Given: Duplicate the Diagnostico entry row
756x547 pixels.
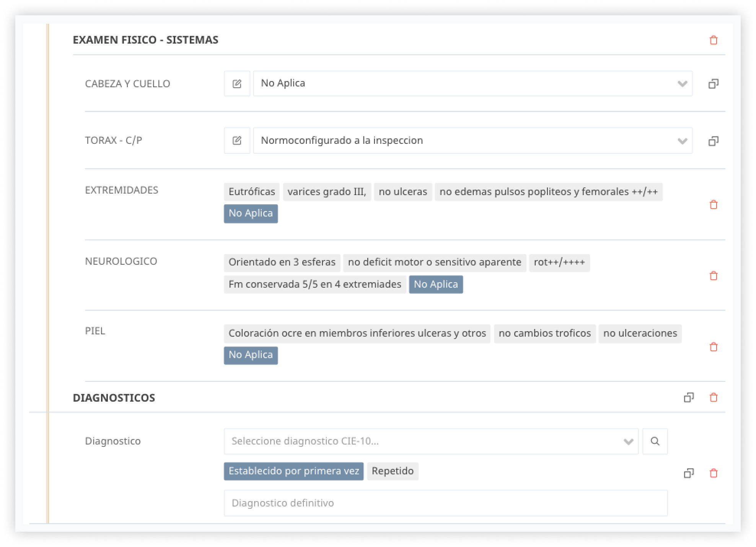Looking at the screenshot, I should [x=689, y=473].
